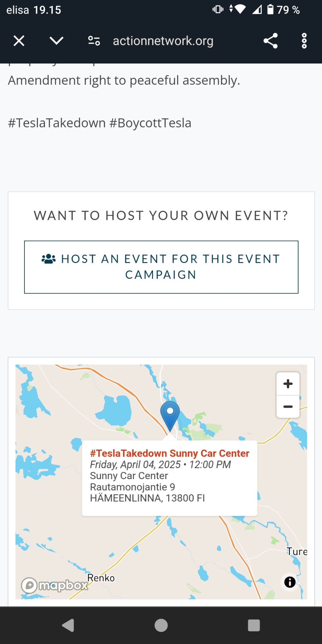Close the browser custom tab
Screen dimensions: 322x644
(19, 41)
